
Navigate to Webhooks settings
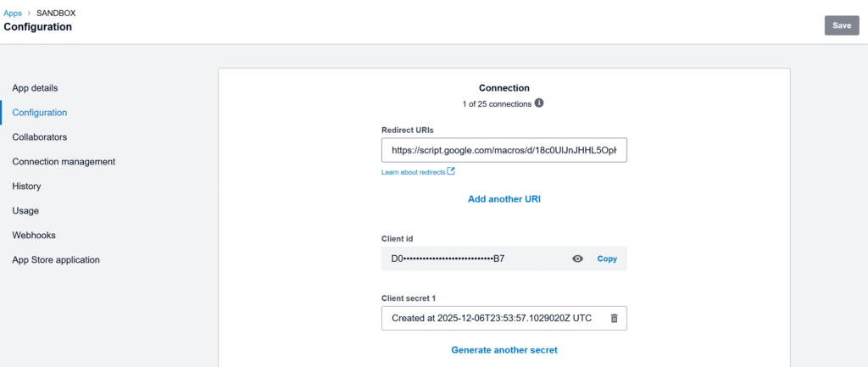[x=34, y=235]
